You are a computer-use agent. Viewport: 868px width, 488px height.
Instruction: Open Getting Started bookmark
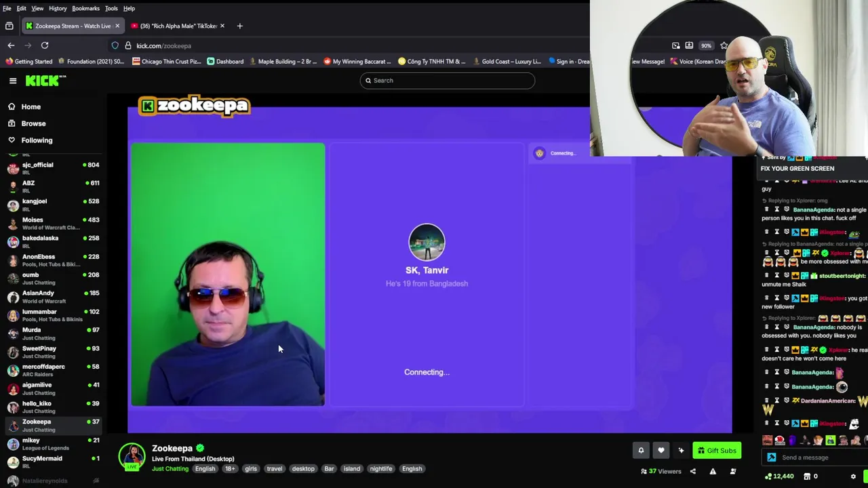click(x=28, y=62)
